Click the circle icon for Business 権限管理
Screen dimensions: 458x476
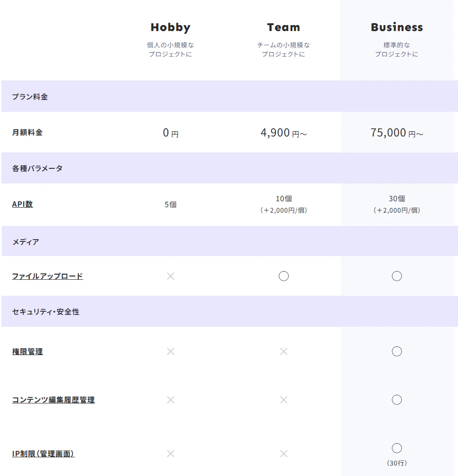point(397,351)
